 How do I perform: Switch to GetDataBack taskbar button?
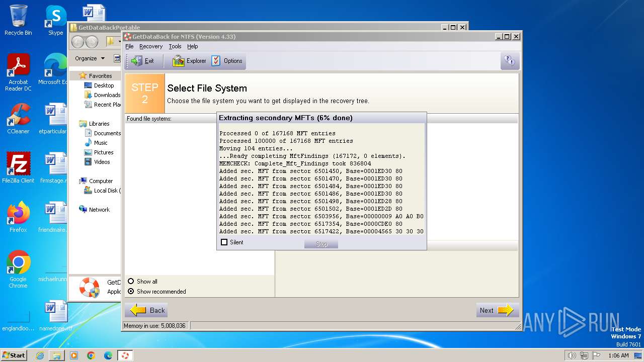(125, 355)
